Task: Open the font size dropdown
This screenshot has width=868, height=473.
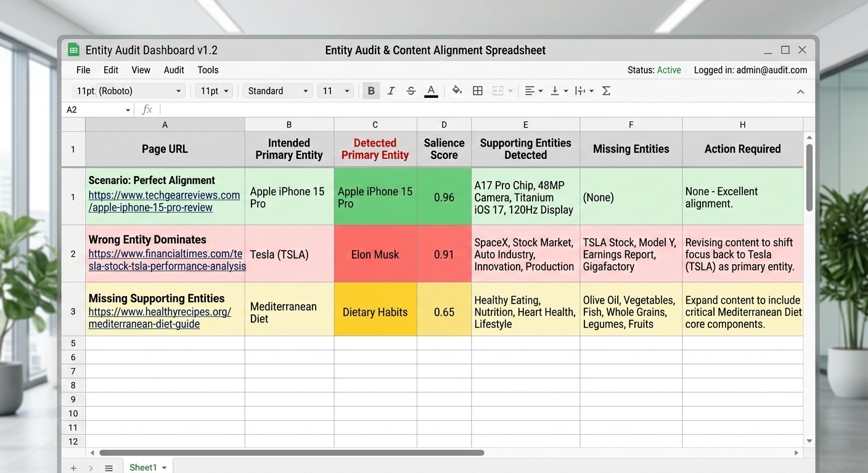Action: [213, 91]
